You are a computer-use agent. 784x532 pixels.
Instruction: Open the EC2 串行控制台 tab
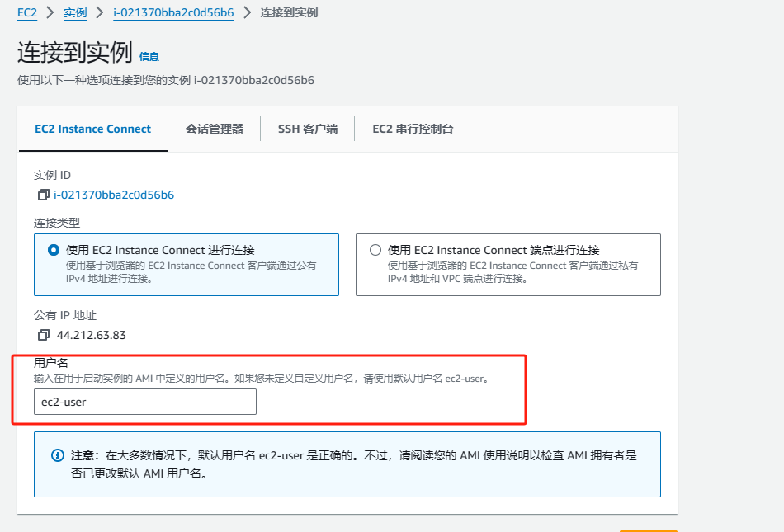pyautogui.click(x=413, y=129)
